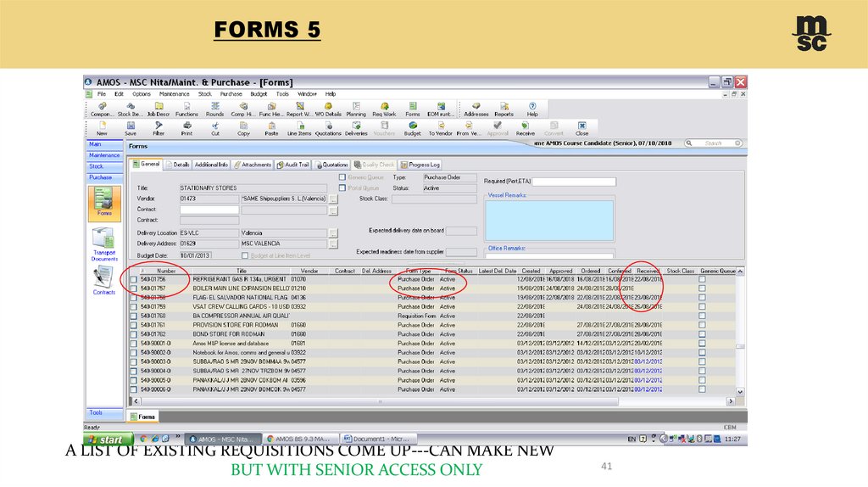Open Component Hierarchy toolbar icon
Viewport: 868px width, 487px height.
click(x=243, y=109)
